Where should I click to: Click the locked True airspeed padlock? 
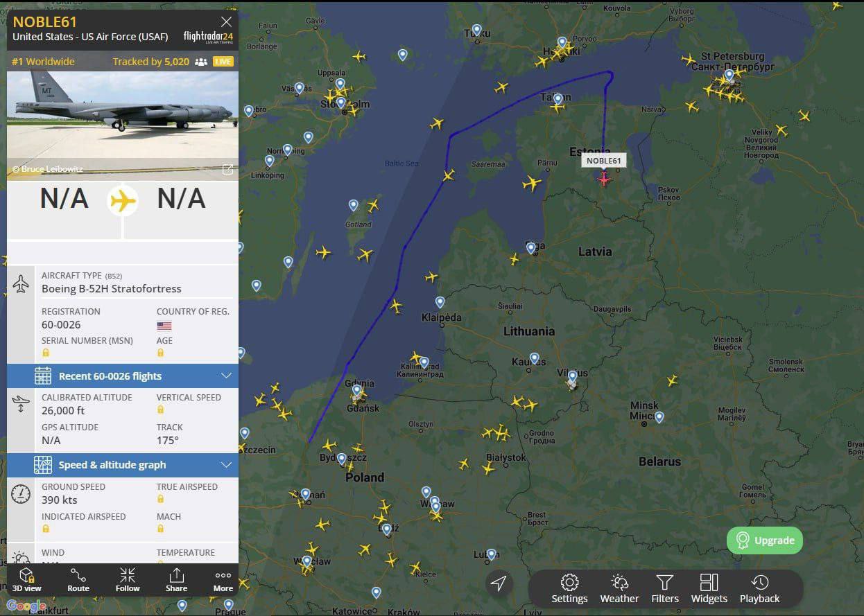point(161,499)
